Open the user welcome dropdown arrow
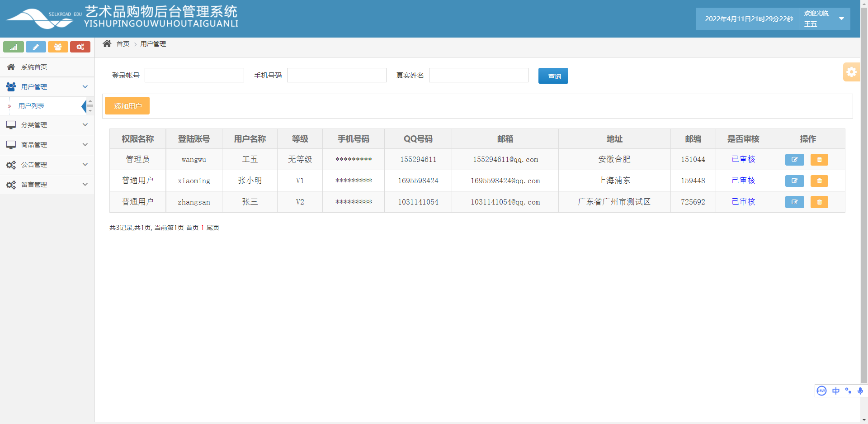The height and width of the screenshot is (424, 868). pos(841,19)
